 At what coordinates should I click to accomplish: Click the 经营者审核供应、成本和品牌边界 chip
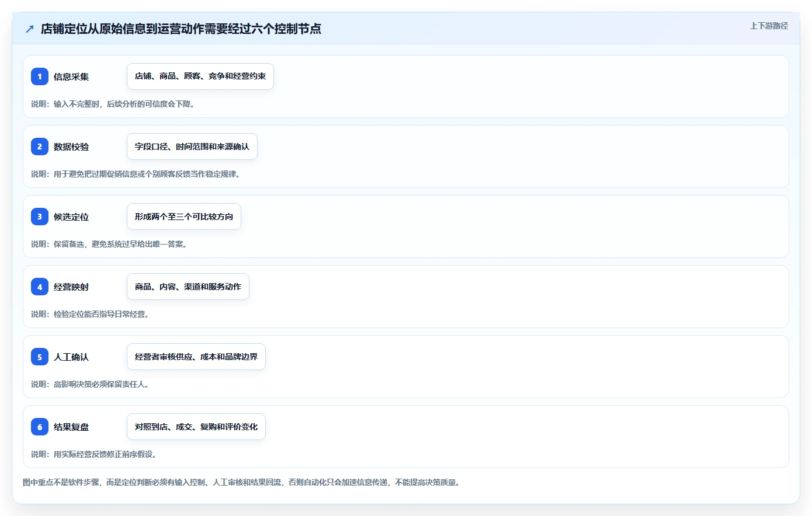point(196,357)
